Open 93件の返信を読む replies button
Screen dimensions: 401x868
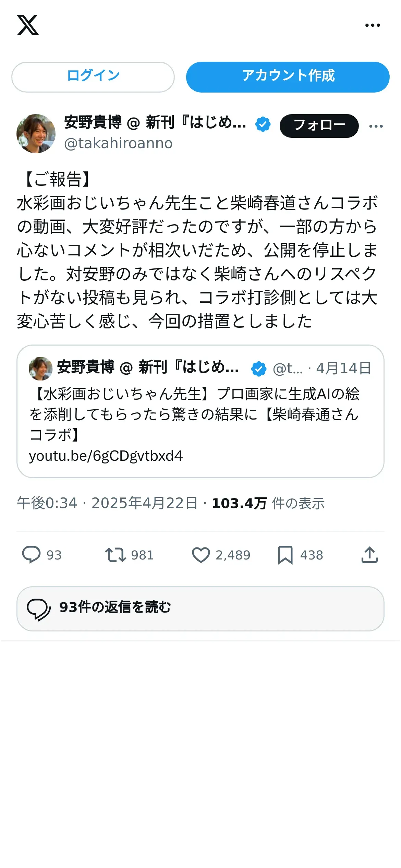(x=200, y=608)
